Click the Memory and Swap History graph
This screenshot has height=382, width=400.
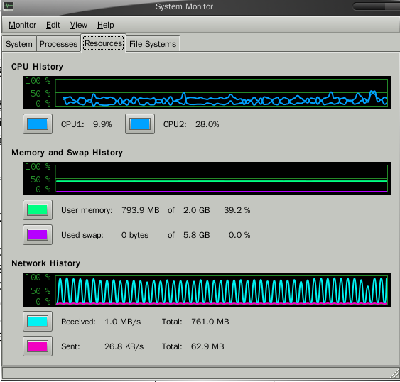[207, 178]
